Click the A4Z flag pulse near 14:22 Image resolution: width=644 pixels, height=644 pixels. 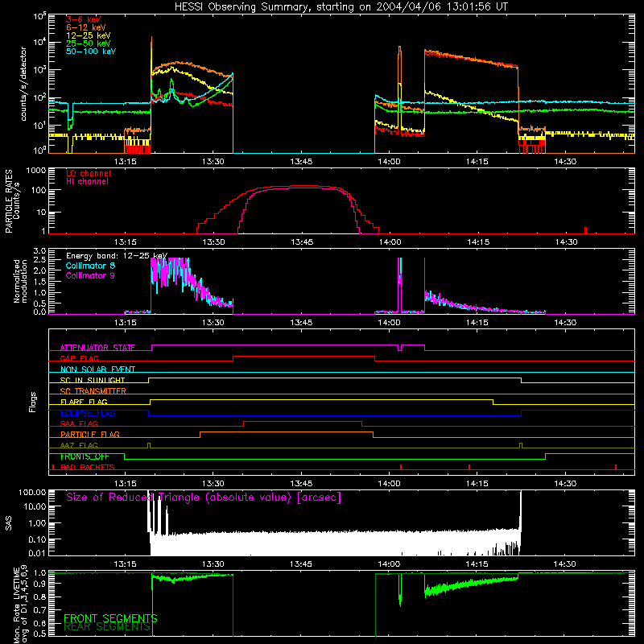[521, 445]
